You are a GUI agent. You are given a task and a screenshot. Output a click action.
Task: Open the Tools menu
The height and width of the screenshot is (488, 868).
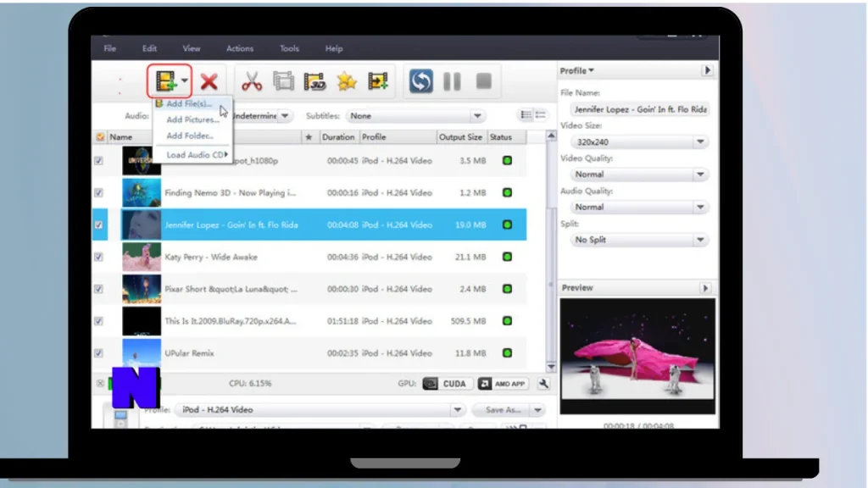(x=289, y=48)
